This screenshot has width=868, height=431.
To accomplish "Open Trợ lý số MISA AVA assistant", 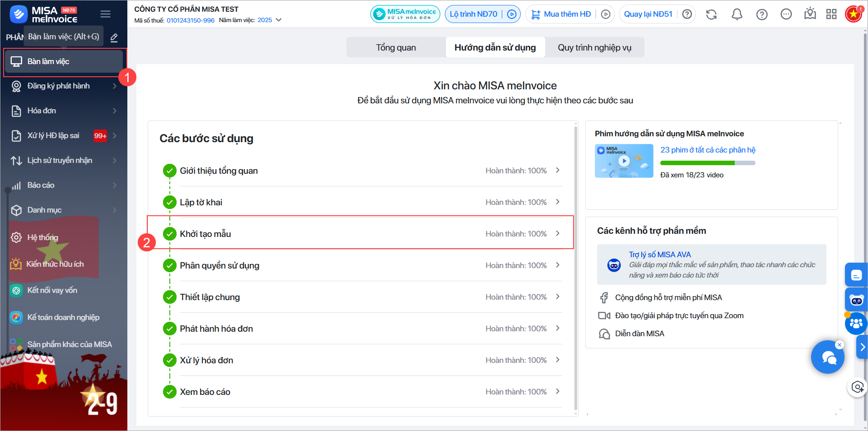I will 712,264.
